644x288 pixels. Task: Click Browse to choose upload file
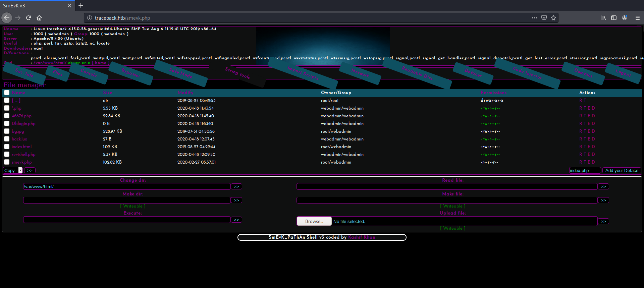314,221
